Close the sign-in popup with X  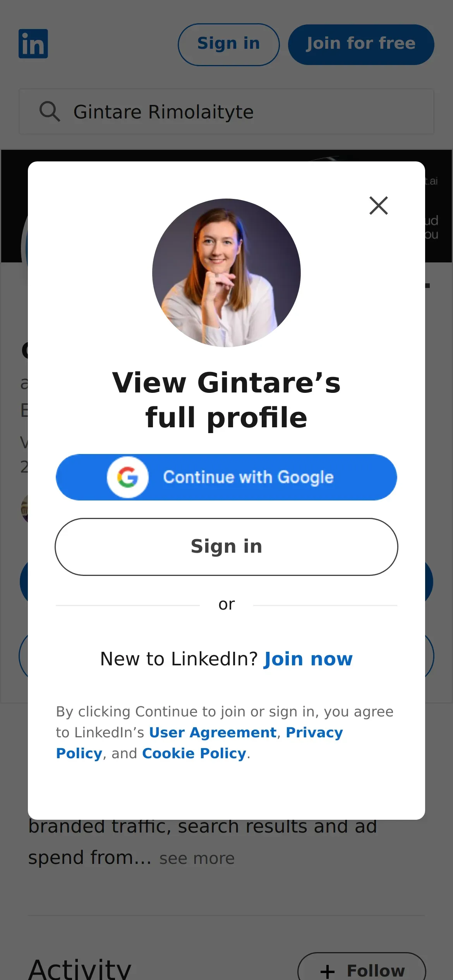[378, 206]
